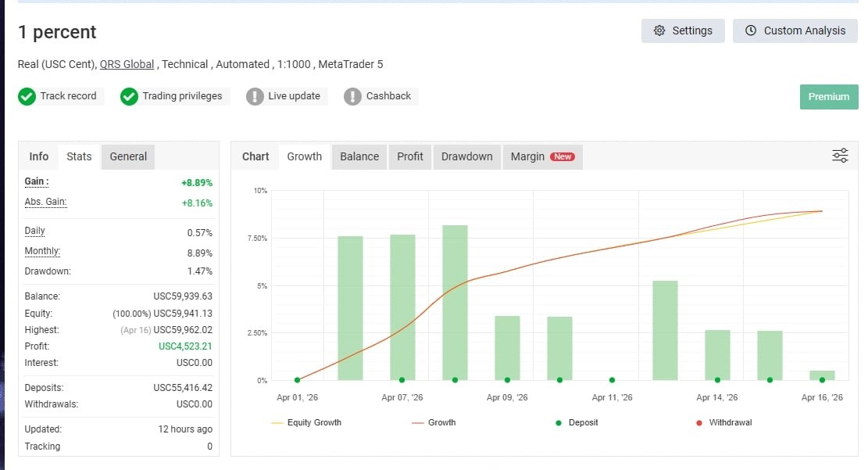The image size is (868, 470).
Task: Open the Balance chart tab
Action: (359, 156)
